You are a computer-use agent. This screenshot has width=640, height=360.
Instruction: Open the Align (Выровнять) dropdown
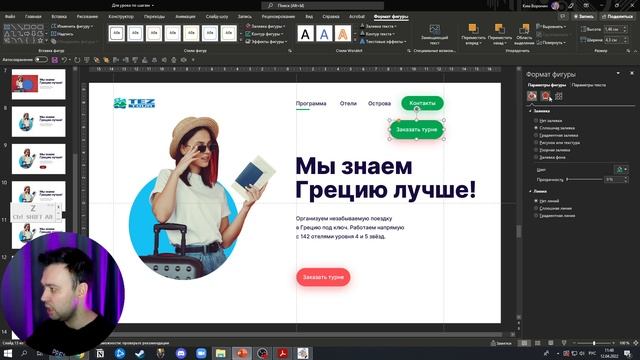(x=551, y=27)
